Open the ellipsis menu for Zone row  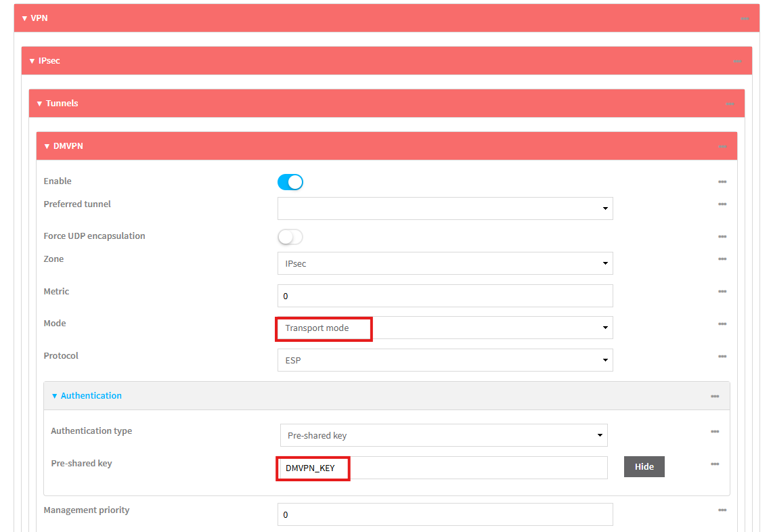pos(722,259)
